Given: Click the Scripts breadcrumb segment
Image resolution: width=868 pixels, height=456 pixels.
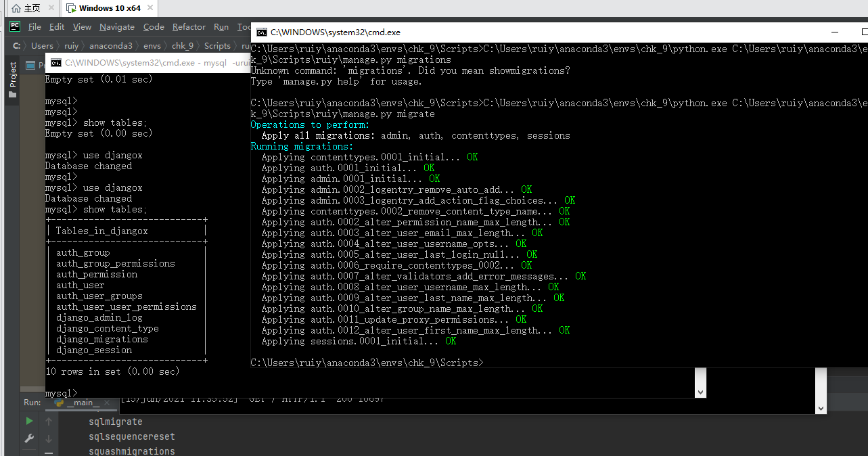Looking at the screenshot, I should (x=217, y=46).
